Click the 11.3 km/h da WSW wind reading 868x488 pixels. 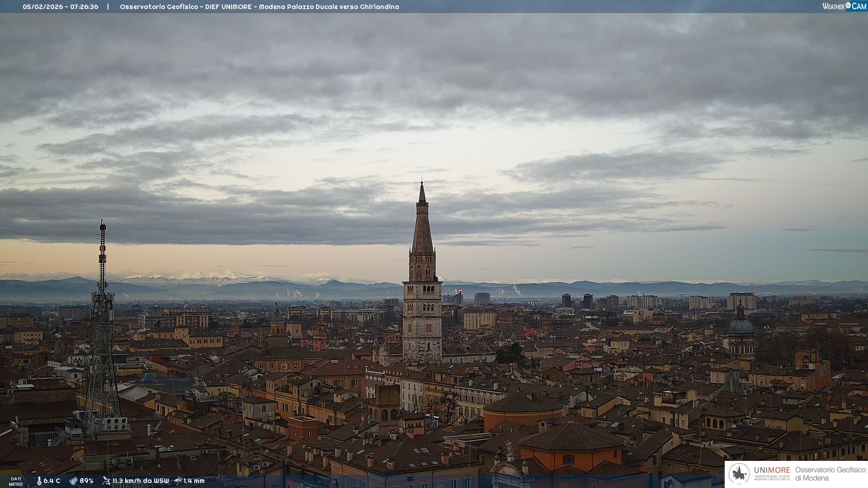click(141, 481)
